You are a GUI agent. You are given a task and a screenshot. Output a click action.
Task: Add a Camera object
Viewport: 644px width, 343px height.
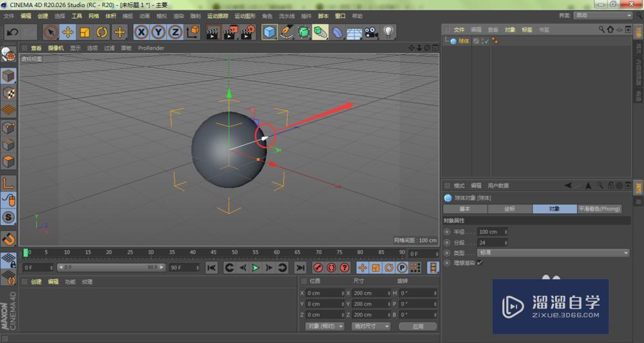pos(371,32)
